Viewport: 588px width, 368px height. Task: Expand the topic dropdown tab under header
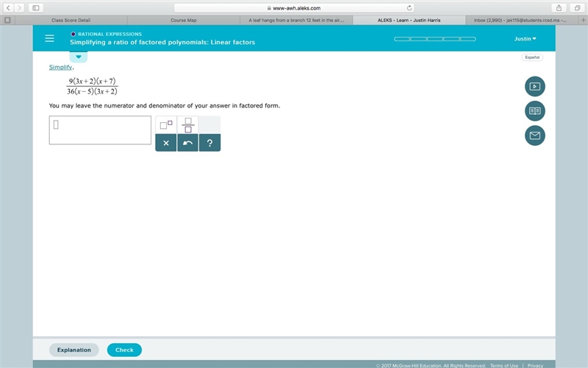tap(79, 57)
